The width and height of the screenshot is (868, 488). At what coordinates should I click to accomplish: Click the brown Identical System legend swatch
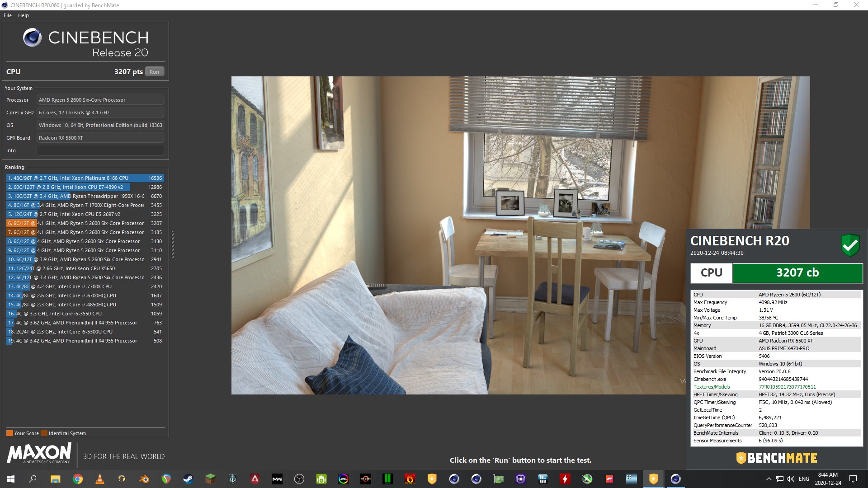[44, 433]
